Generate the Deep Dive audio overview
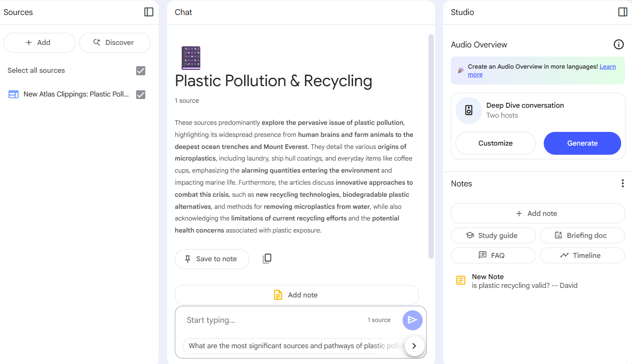The height and width of the screenshot is (364, 632). click(x=582, y=144)
